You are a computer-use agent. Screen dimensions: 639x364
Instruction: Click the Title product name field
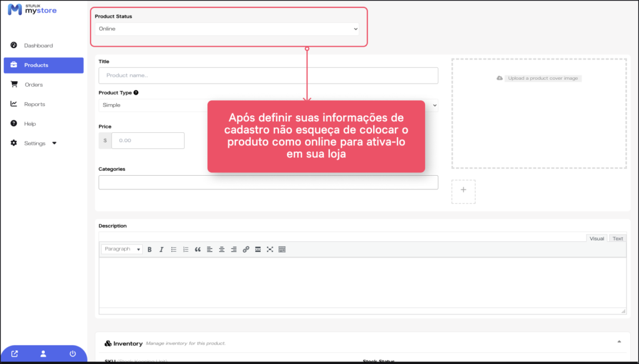point(268,75)
